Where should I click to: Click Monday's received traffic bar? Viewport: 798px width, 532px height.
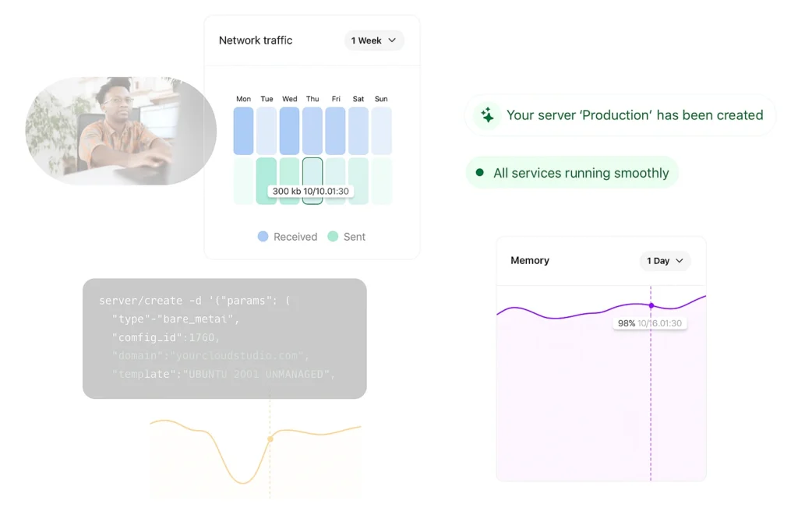coord(243,131)
